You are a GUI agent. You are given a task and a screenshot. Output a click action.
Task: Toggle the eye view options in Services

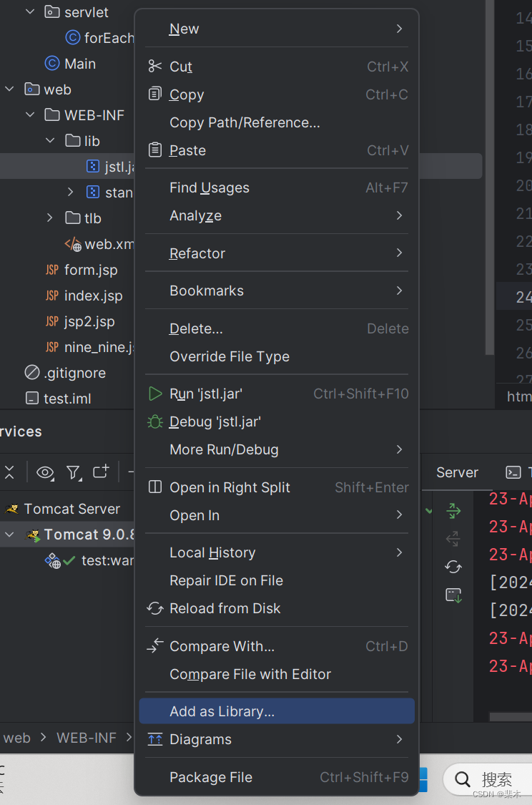45,472
